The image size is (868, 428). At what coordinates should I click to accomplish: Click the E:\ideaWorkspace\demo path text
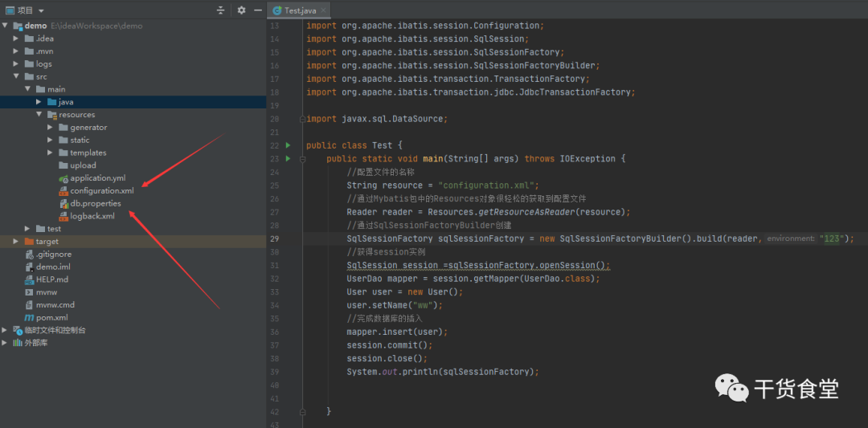point(97,26)
